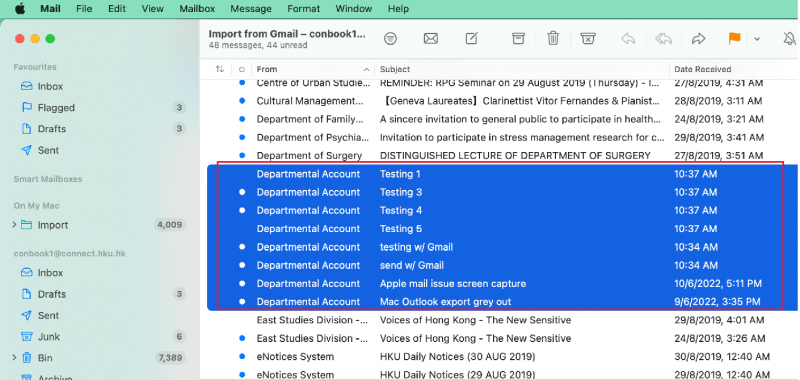Screen dimensions: 800x380
Task: Select the read Voices of Hong Kong message
Action: pyautogui.click(x=502, y=320)
